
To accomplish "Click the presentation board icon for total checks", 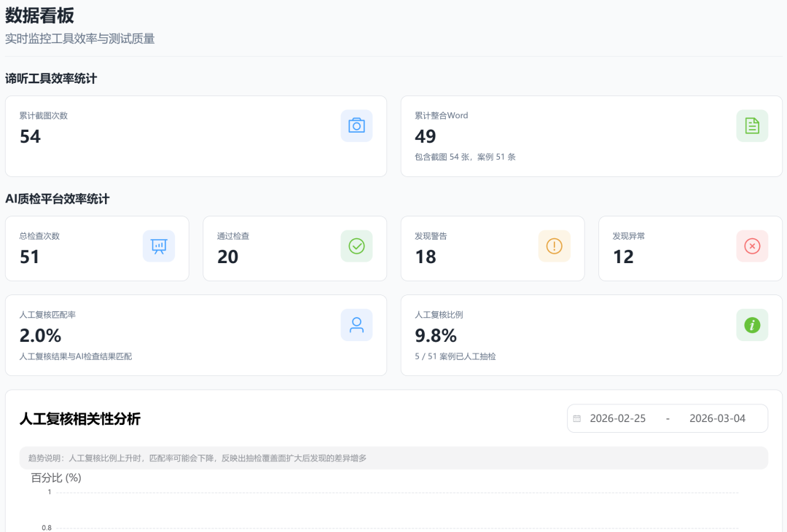I will pyautogui.click(x=159, y=246).
